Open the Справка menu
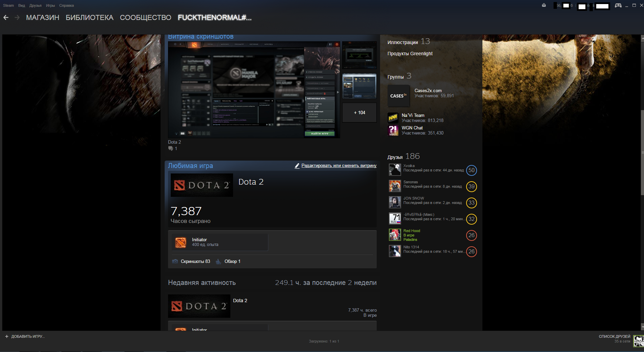The width and height of the screenshot is (644, 352). coord(66,5)
